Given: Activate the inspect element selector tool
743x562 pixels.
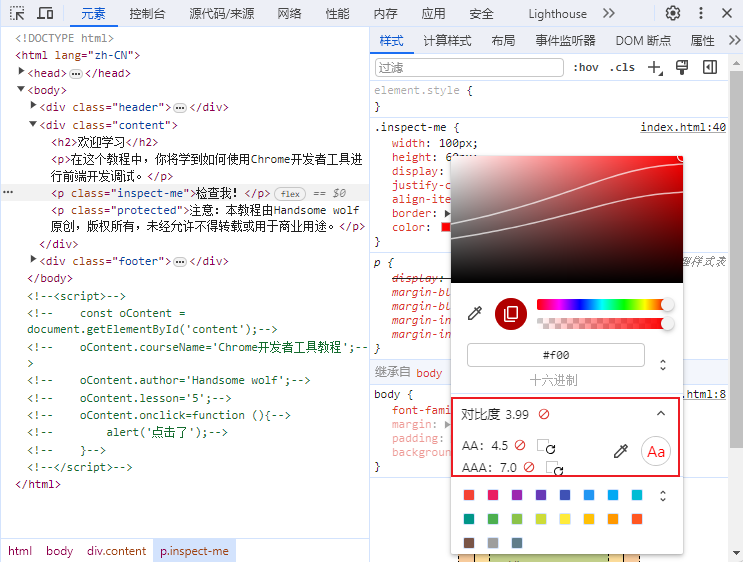Looking at the screenshot, I should click(17, 13).
